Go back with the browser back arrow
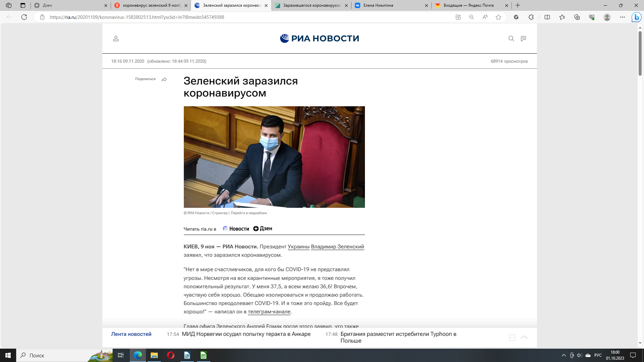Image resolution: width=644 pixels, height=362 pixels. pyautogui.click(x=9, y=17)
